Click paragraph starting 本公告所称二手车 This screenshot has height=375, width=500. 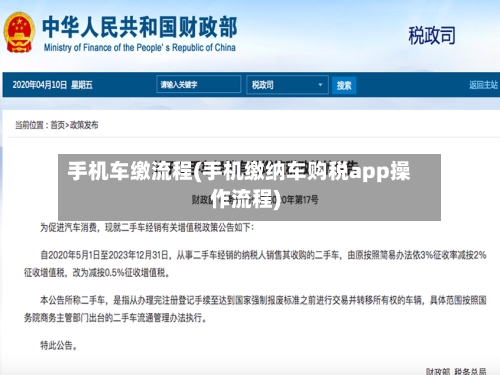[x=255, y=309]
